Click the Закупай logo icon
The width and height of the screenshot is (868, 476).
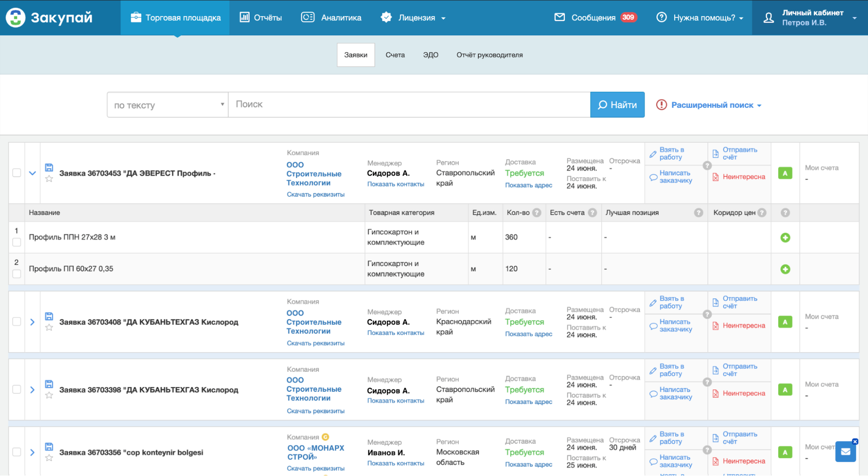coord(15,17)
